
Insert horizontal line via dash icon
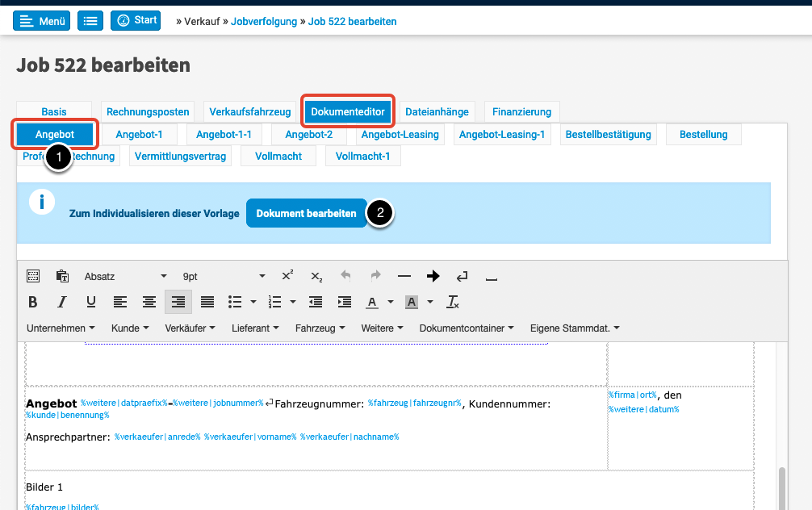point(404,276)
